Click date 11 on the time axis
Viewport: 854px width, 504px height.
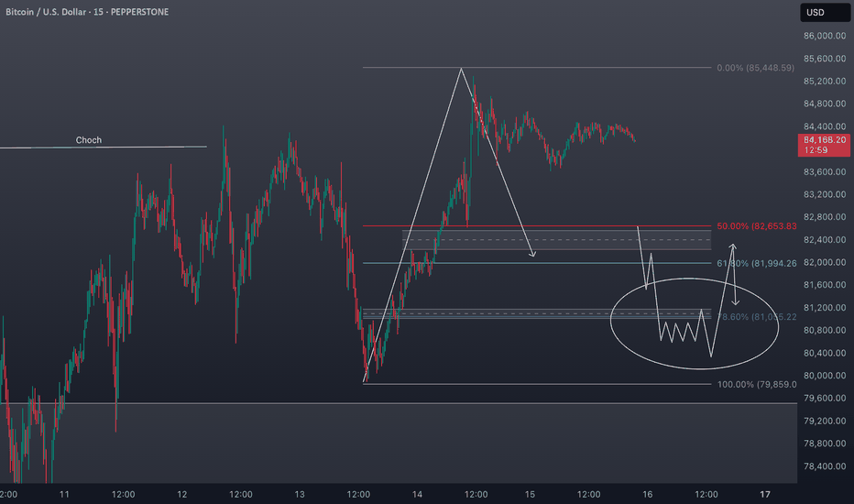coord(64,494)
